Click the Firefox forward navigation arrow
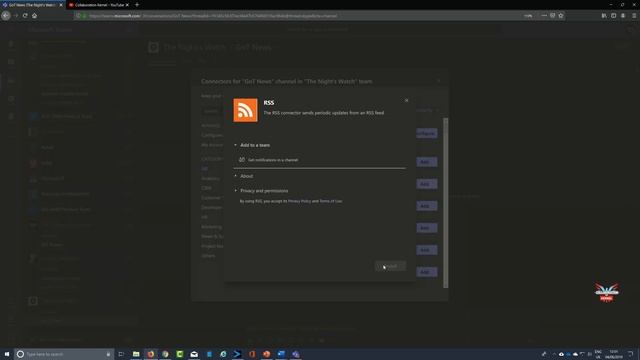 [x=16, y=16]
